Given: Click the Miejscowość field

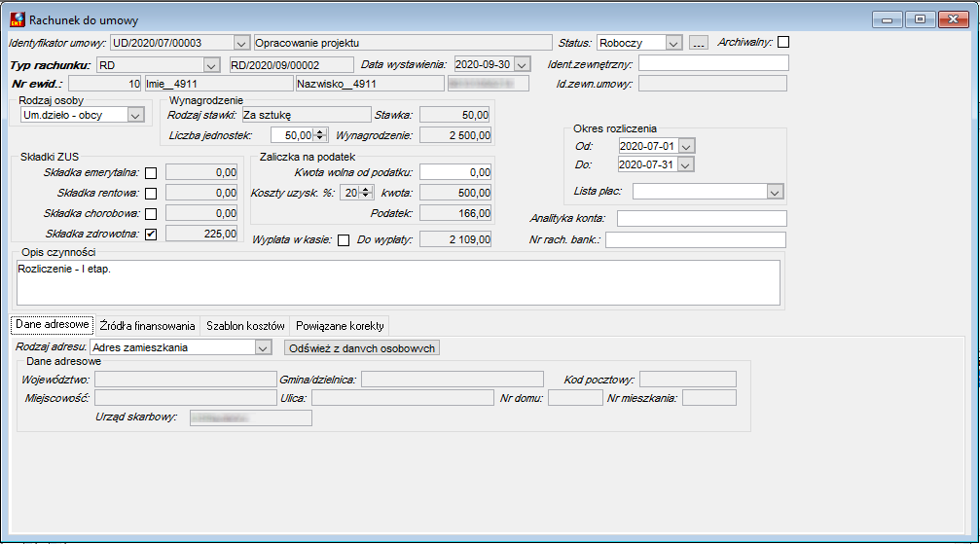Looking at the screenshot, I should tap(186, 398).
